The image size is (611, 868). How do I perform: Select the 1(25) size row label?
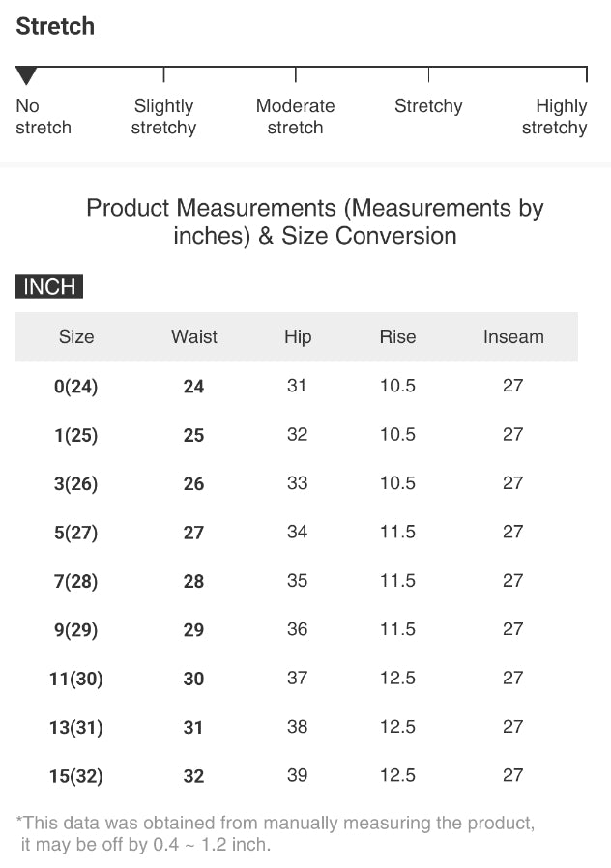click(x=76, y=435)
